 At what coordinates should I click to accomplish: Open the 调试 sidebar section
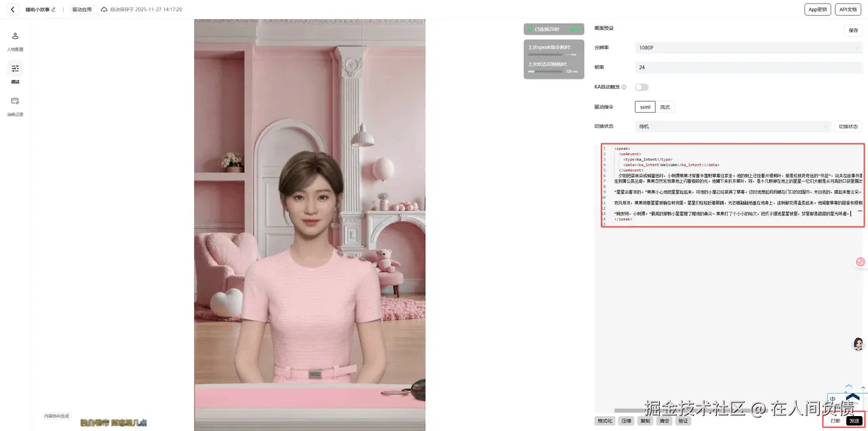(x=15, y=73)
